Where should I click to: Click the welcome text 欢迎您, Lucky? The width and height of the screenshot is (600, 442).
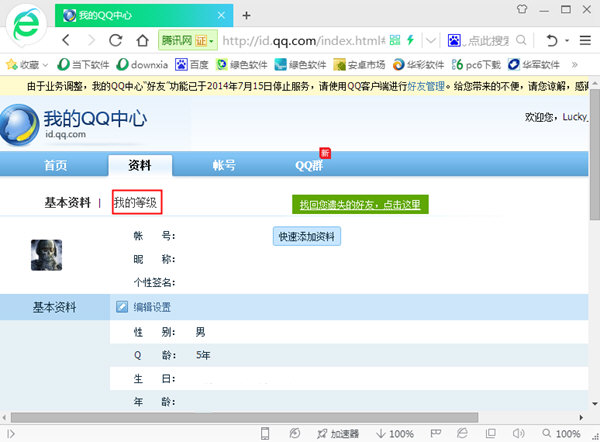[556, 117]
